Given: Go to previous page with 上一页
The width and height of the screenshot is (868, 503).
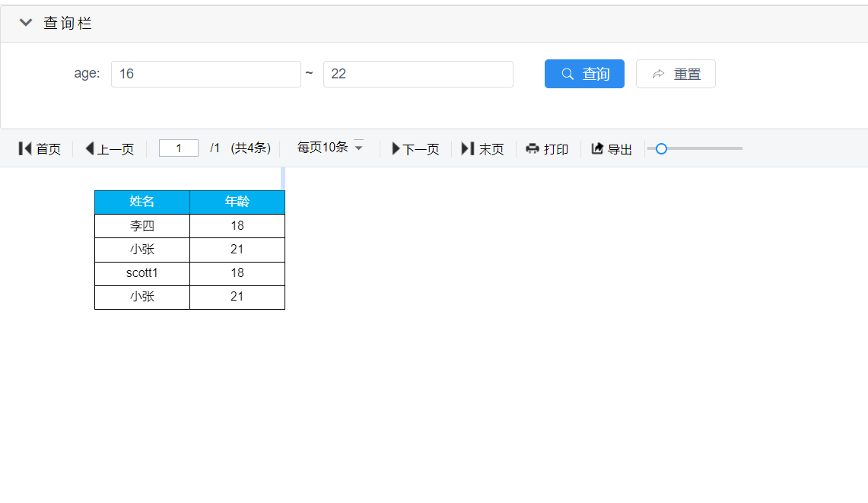Looking at the screenshot, I should (x=110, y=148).
